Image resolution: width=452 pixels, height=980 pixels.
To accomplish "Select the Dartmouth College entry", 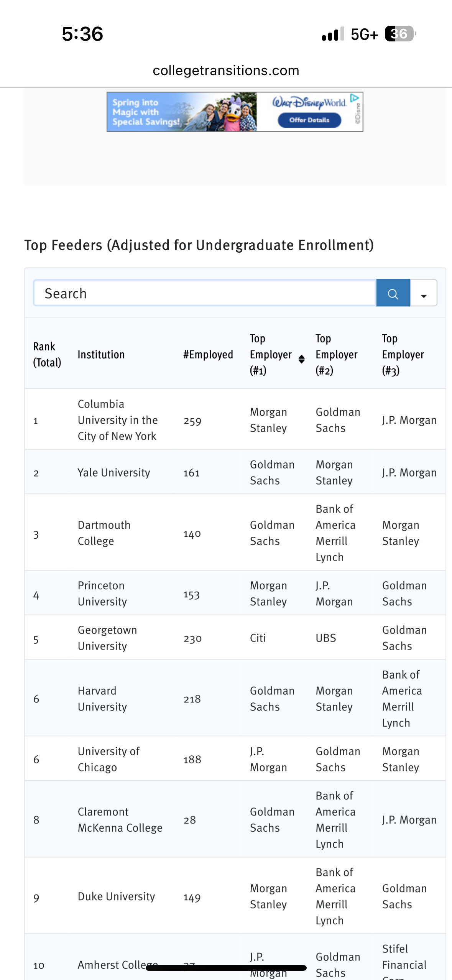I will pyautogui.click(x=104, y=533).
